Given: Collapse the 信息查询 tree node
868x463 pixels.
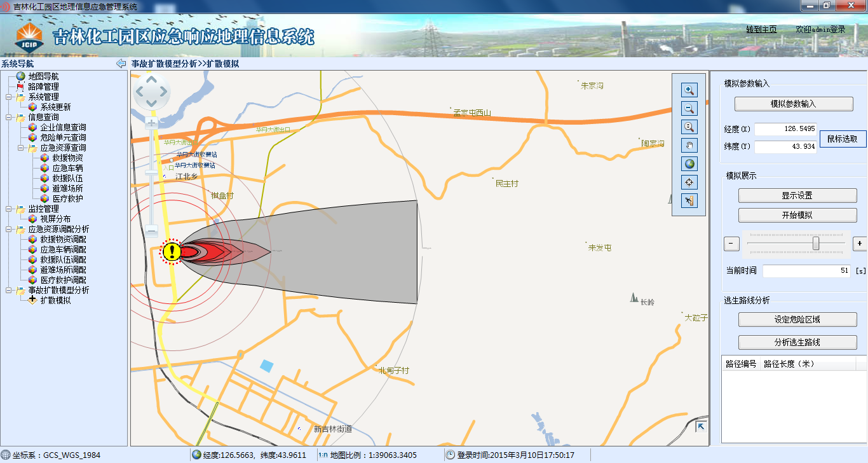Looking at the screenshot, I should point(9,117).
